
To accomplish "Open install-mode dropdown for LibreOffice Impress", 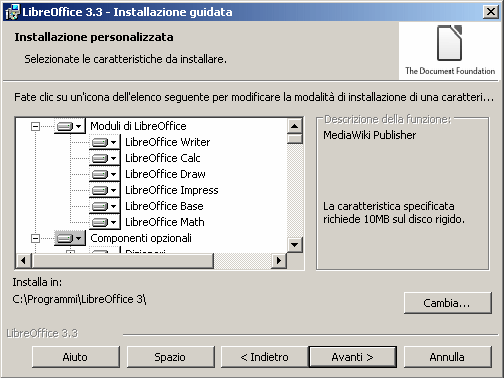I will 105,190.
